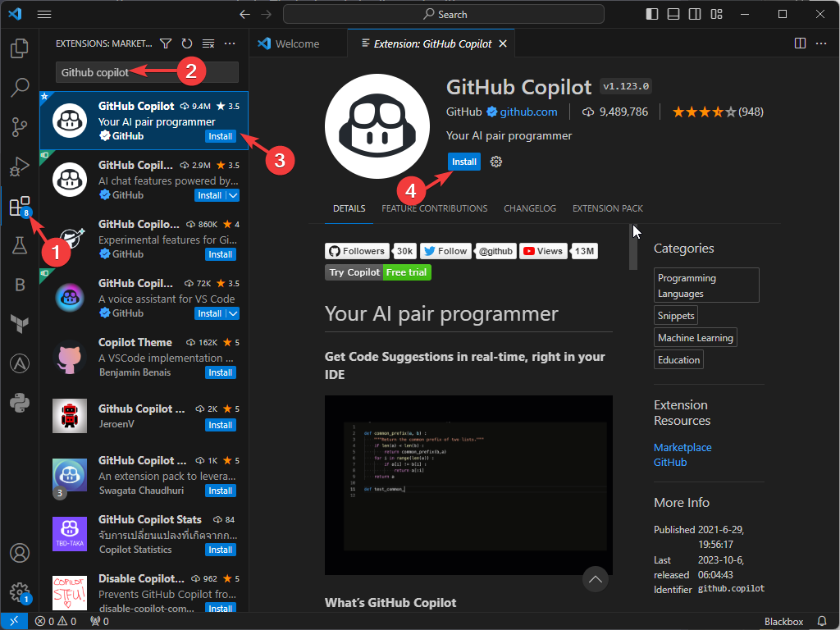Open the Search view
Image resolution: width=840 pixels, height=630 pixels.
click(x=20, y=88)
